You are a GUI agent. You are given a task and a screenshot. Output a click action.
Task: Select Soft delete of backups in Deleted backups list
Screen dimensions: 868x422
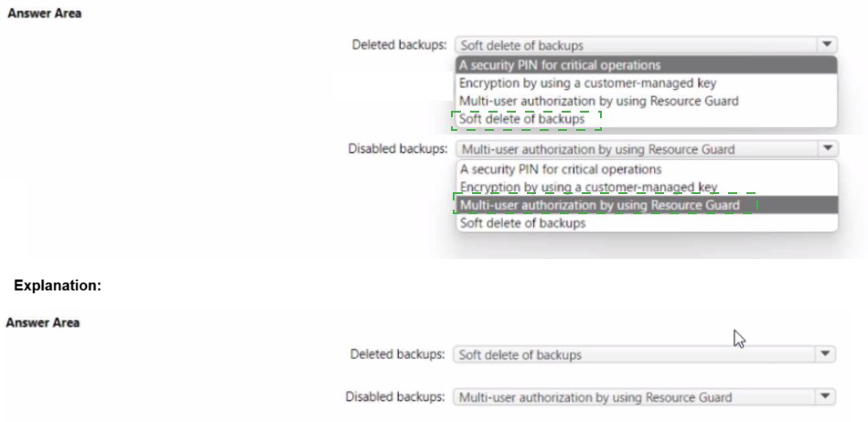(521, 119)
